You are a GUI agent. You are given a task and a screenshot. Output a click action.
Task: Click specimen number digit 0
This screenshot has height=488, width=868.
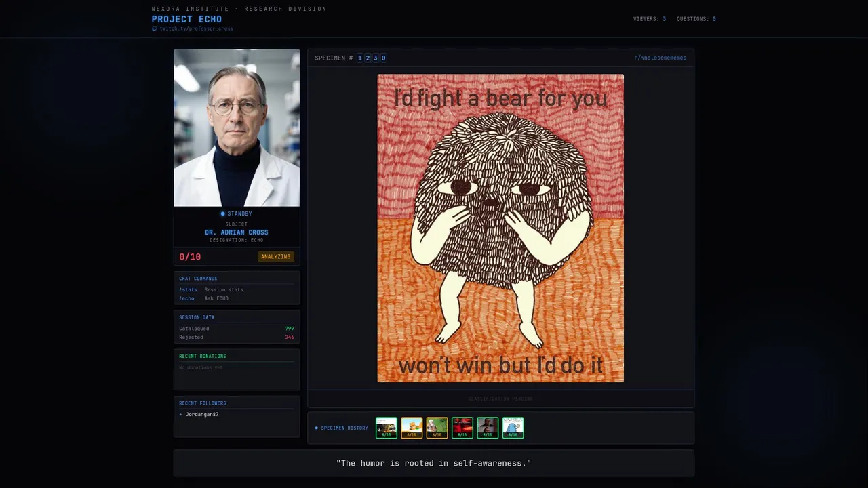[x=383, y=58]
